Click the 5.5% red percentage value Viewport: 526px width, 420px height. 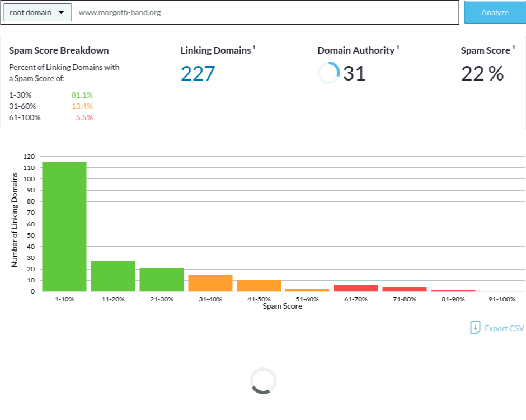click(x=84, y=117)
